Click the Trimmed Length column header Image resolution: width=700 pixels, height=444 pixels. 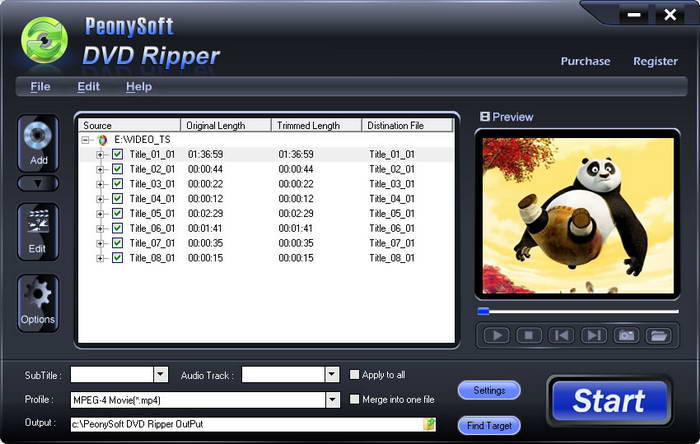click(x=317, y=125)
